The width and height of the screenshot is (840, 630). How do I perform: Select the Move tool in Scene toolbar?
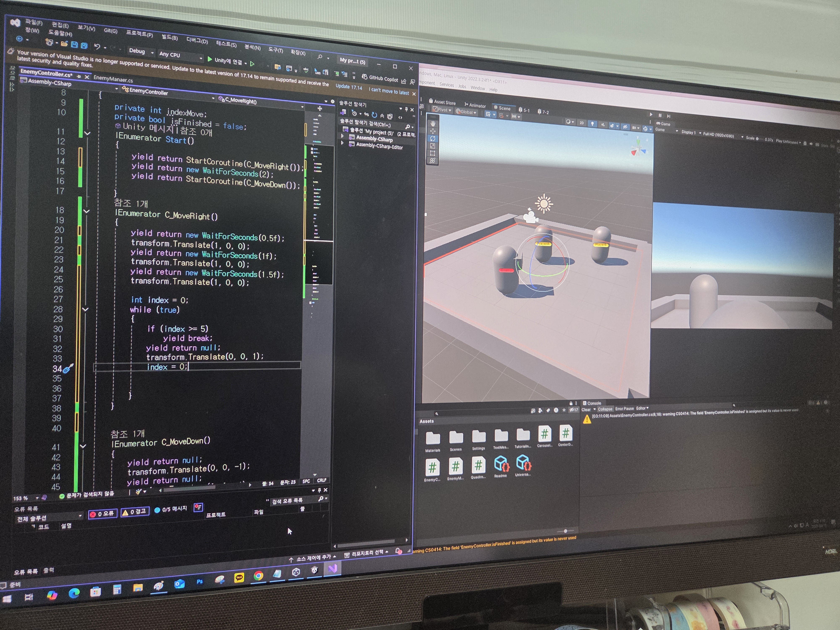(433, 131)
